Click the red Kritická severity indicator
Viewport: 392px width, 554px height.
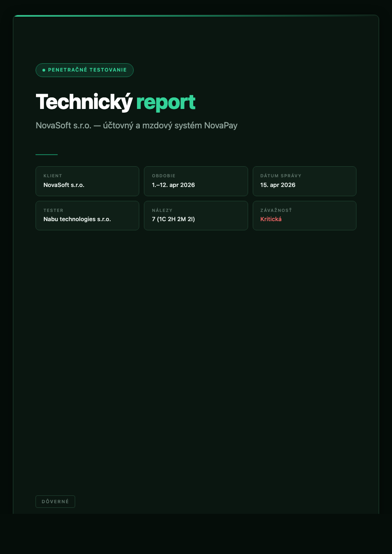pyautogui.click(x=271, y=219)
